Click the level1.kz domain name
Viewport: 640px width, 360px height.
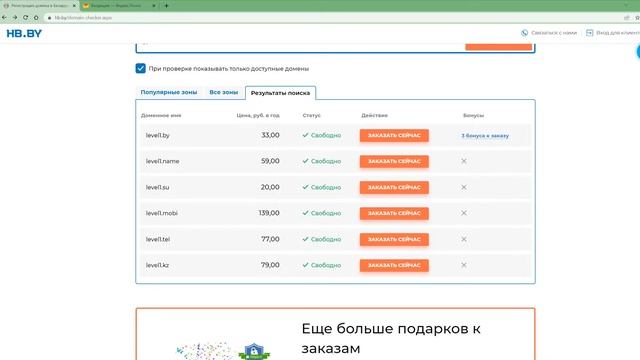coord(157,265)
